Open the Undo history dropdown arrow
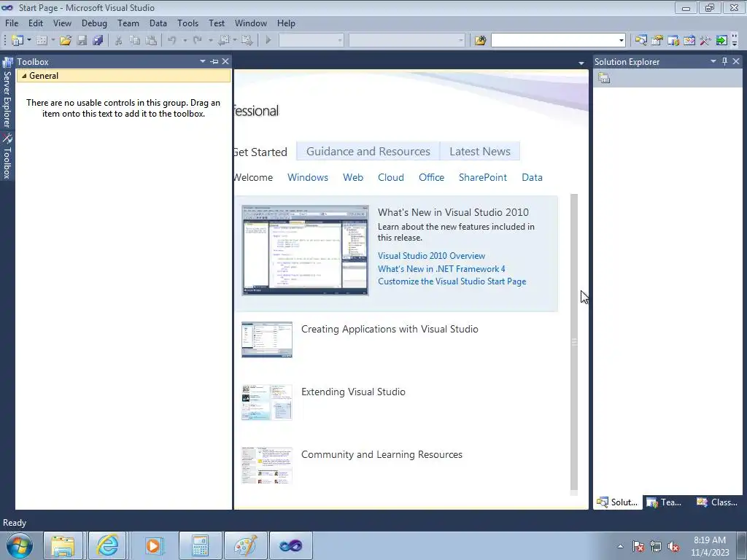The width and height of the screenshot is (747, 560). coord(185,41)
